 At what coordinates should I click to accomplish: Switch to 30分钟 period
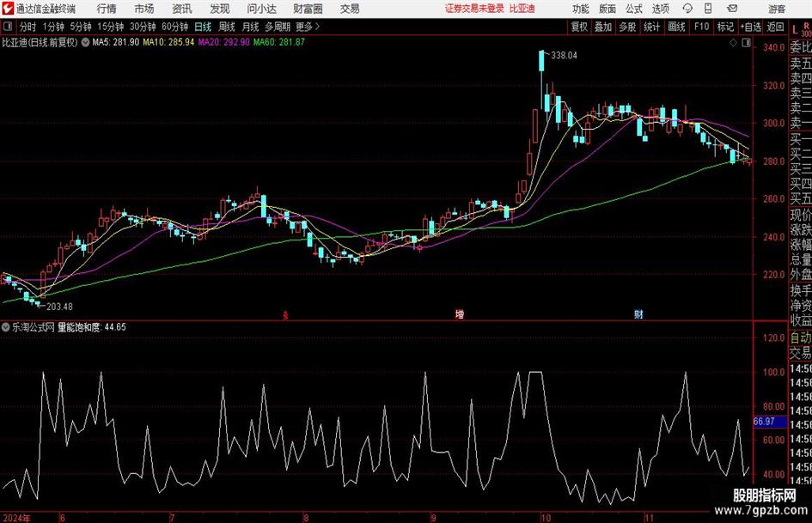143,27
